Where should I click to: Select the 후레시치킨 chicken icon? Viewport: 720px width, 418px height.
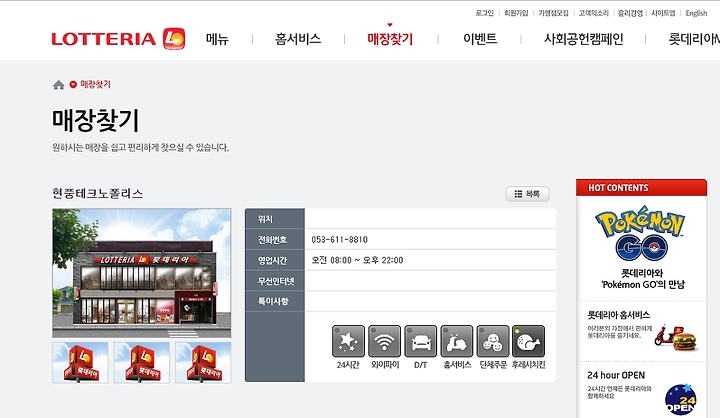(529, 341)
